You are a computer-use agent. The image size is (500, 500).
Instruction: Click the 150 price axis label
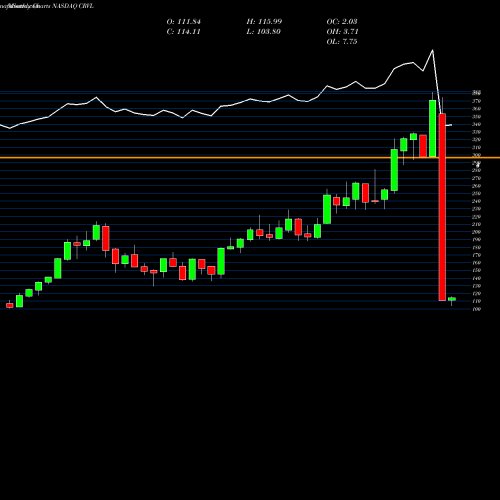[477, 270]
